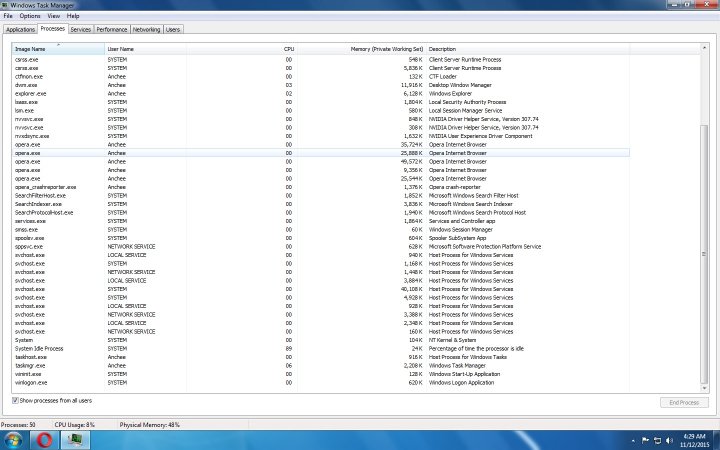This screenshot has width=720, height=450.
Task: Show hidden tray icons arrow
Action: [x=633, y=441]
